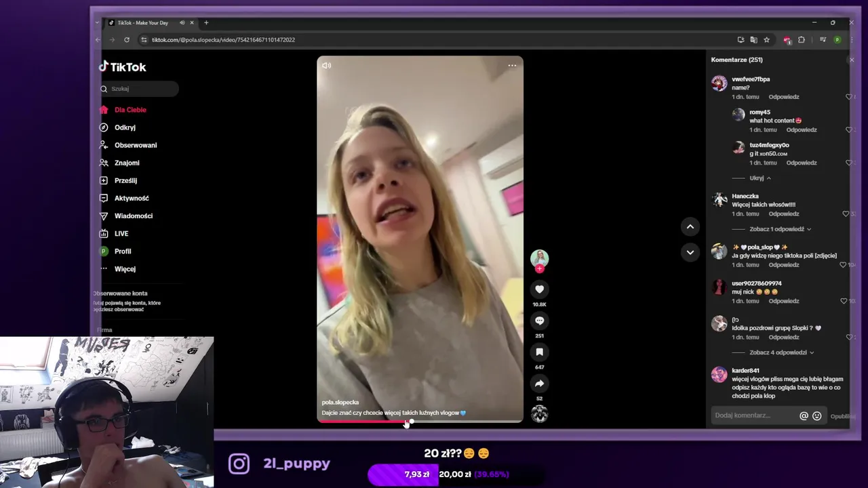Follow creator with red plus badge
The height and width of the screenshot is (488, 868).
(x=539, y=269)
